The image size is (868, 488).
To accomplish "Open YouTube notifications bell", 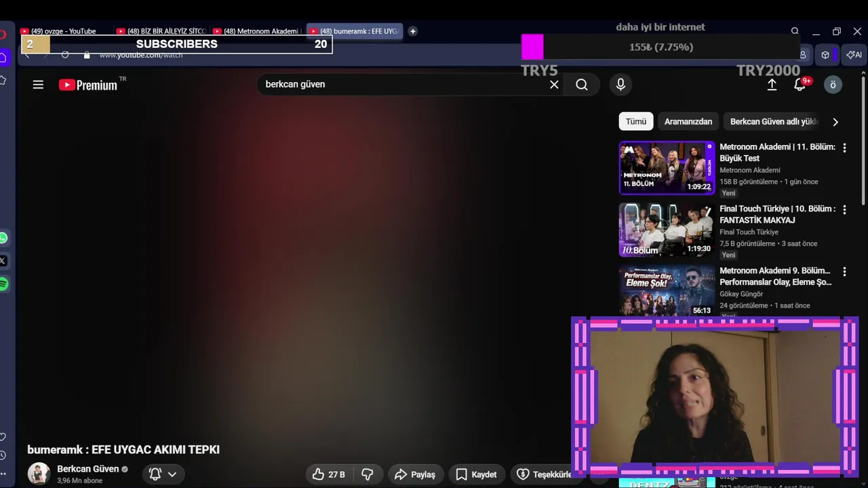I will pos(801,84).
